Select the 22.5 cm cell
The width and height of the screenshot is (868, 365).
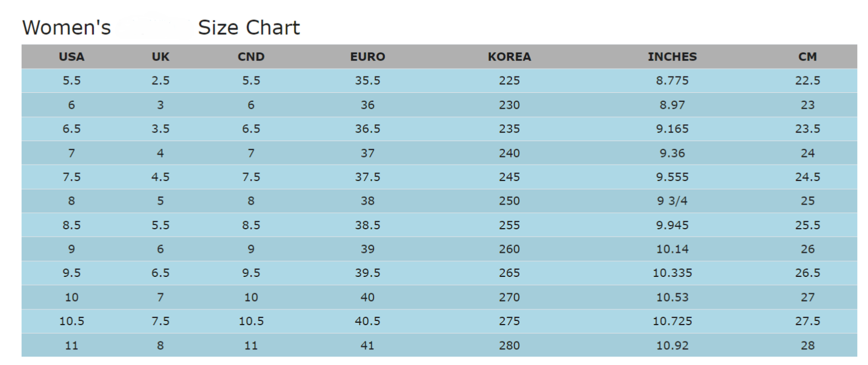point(807,81)
